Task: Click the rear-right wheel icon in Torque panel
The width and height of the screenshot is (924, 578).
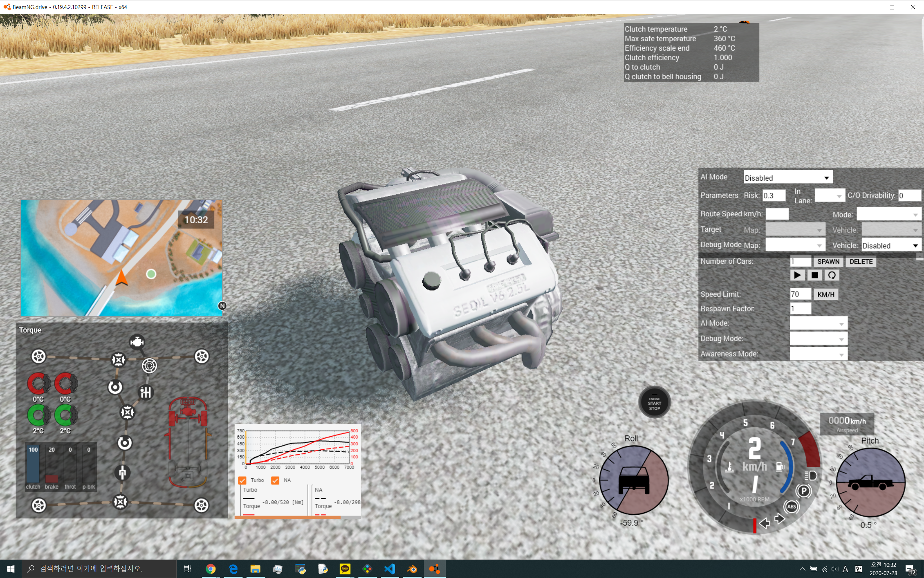Action: point(202,505)
